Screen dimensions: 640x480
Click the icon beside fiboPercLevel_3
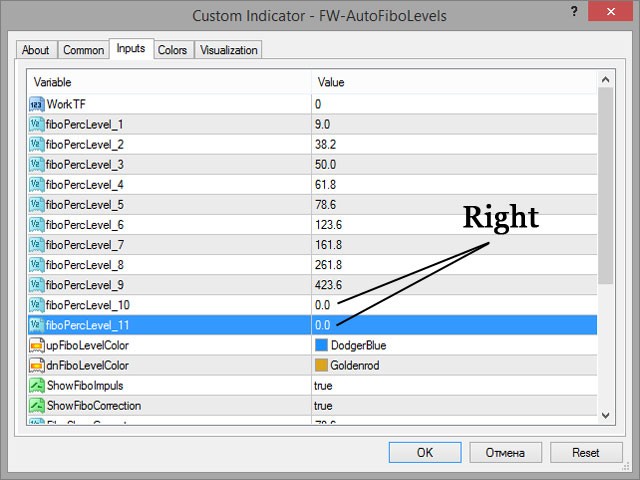(36, 164)
